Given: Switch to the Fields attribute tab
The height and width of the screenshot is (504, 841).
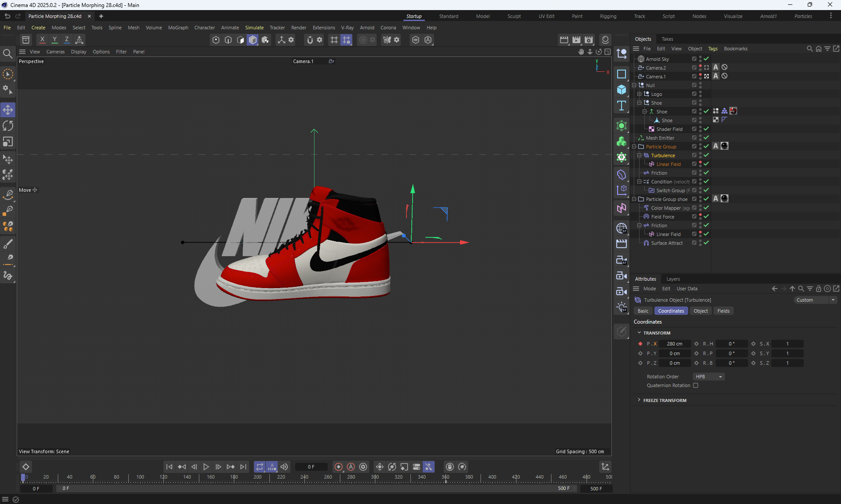Looking at the screenshot, I should [723, 311].
